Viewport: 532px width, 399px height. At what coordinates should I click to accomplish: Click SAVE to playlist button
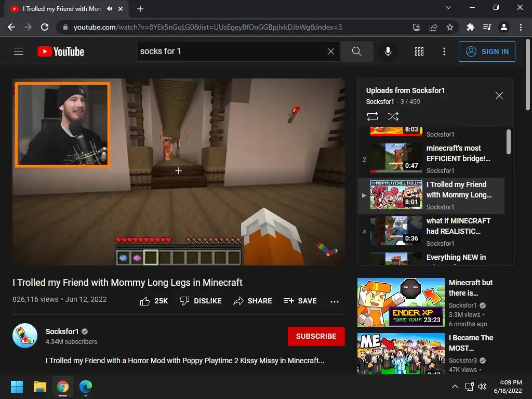[300, 301]
